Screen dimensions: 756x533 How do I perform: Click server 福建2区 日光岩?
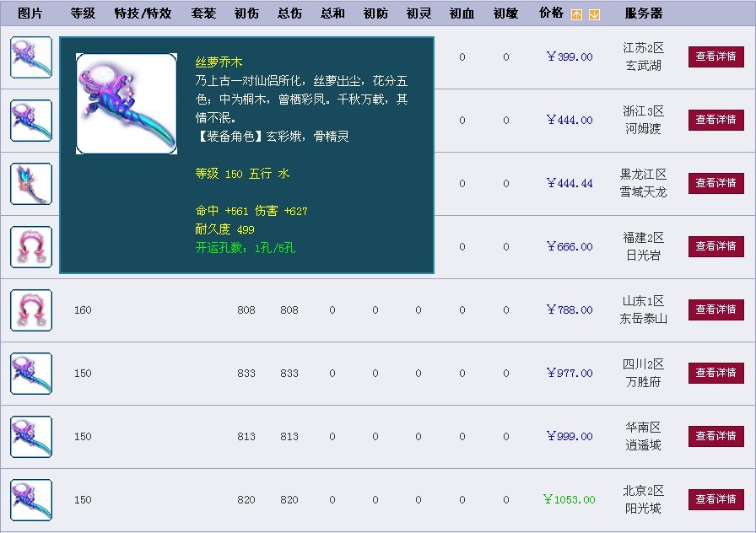click(x=643, y=247)
